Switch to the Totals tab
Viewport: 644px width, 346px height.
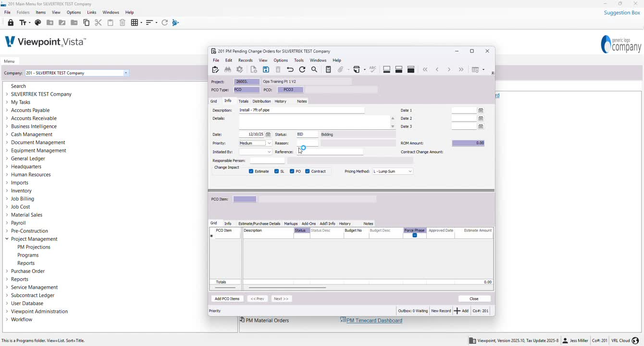click(244, 101)
